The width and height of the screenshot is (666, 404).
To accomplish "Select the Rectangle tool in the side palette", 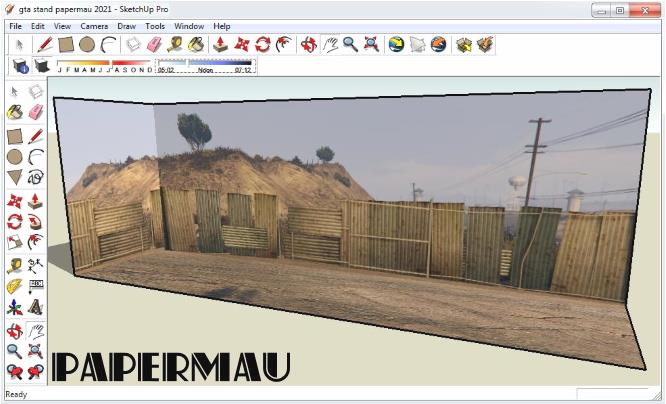I will click(x=14, y=136).
